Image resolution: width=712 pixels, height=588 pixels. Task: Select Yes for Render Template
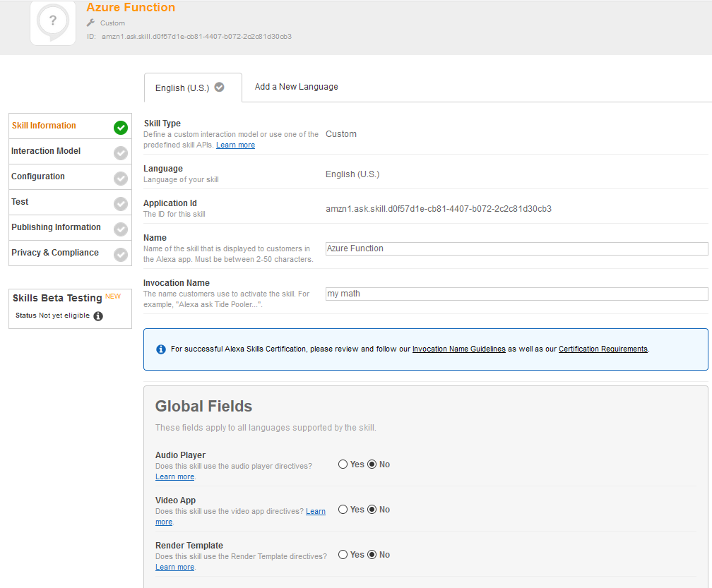pos(343,554)
